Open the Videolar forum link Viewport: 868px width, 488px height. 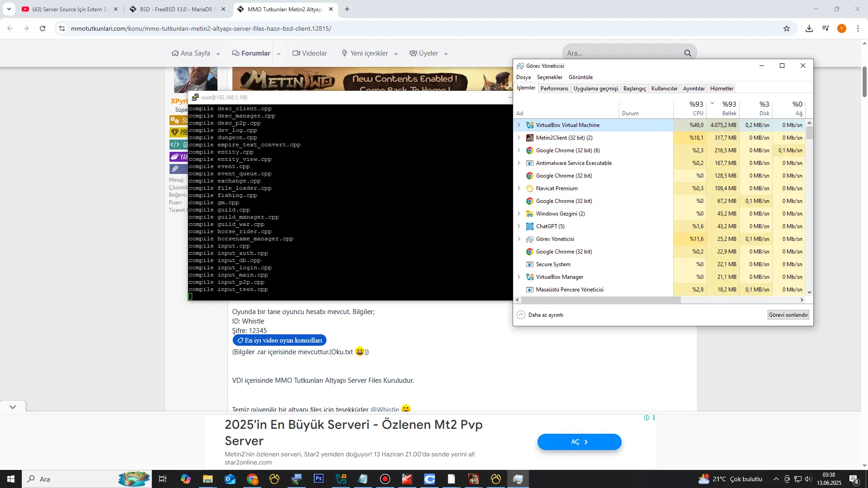click(x=310, y=53)
